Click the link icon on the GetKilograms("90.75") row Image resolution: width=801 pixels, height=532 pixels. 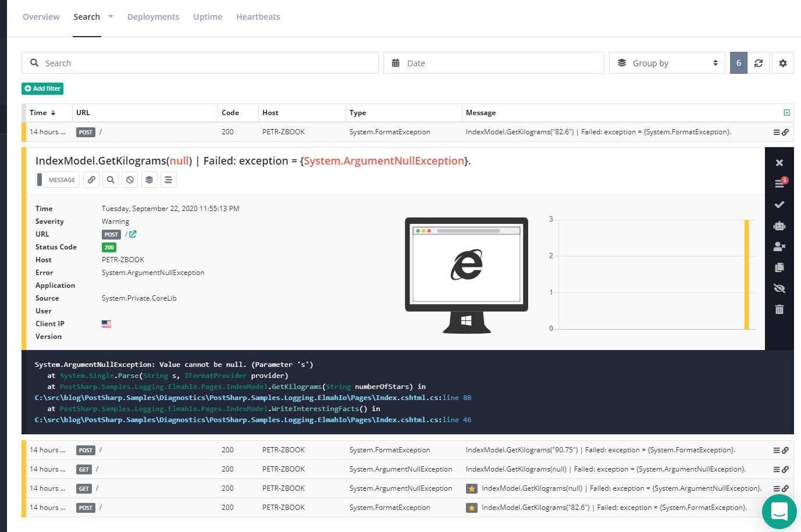[x=785, y=450]
